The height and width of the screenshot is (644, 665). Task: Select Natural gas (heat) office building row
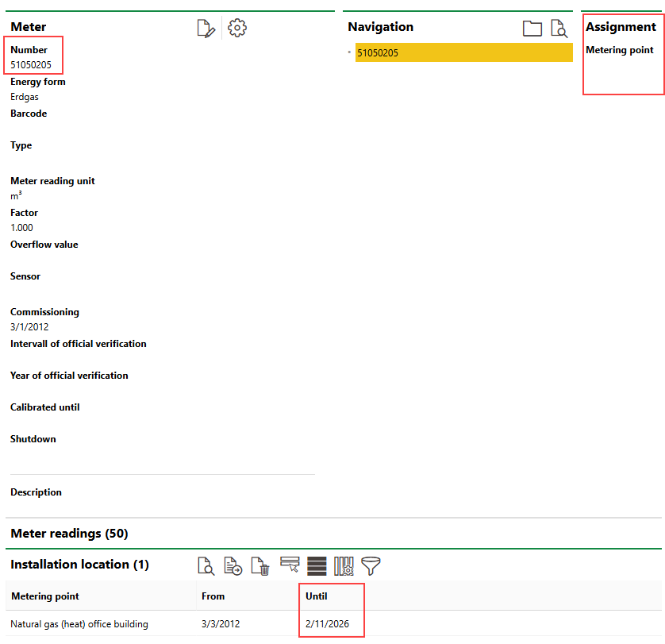click(79, 624)
